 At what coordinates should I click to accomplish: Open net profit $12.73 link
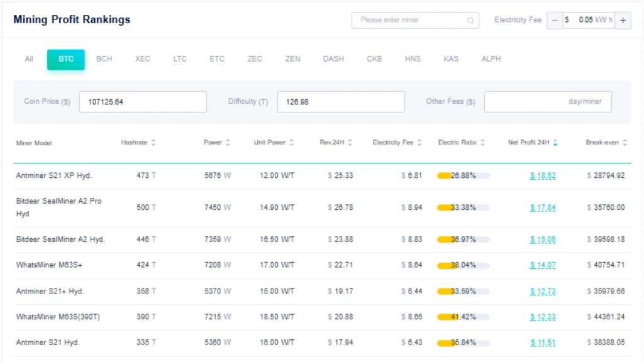(x=543, y=292)
